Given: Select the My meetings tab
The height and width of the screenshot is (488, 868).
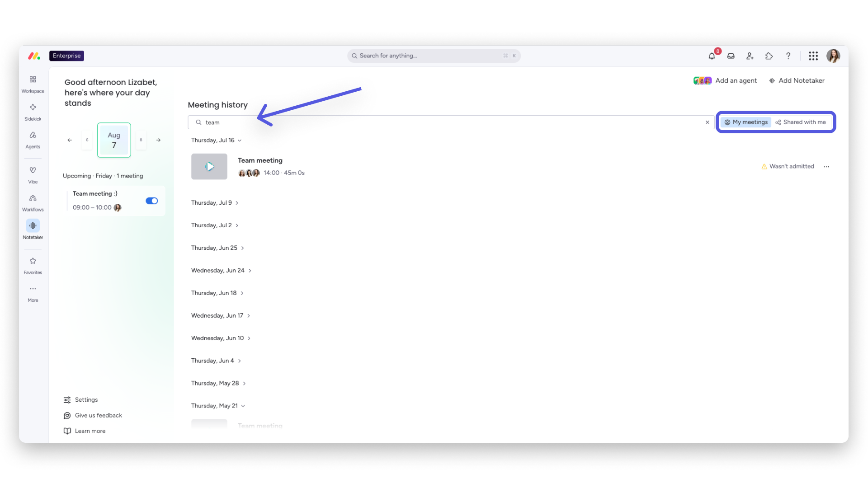Looking at the screenshot, I should pyautogui.click(x=746, y=122).
